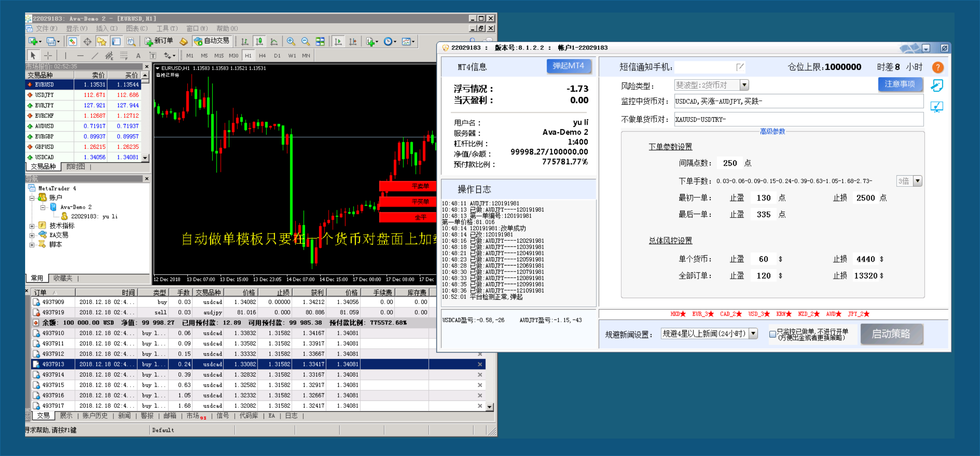Select the H4 timeframe
Image resolution: width=980 pixels, height=456 pixels.
coord(262,56)
